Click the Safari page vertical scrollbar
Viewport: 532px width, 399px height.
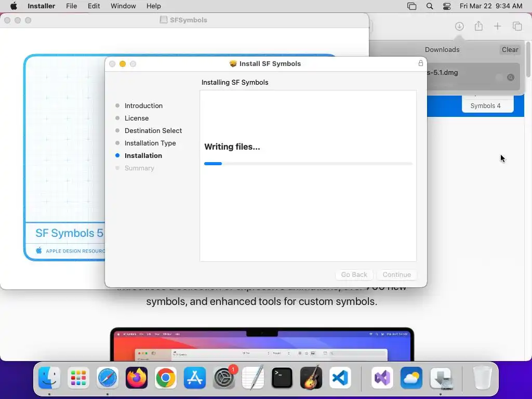528,59
